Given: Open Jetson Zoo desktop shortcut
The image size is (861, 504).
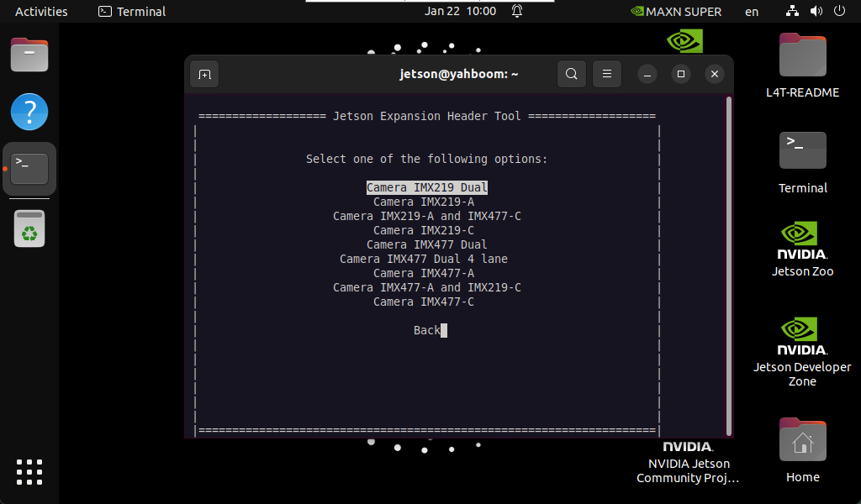Looking at the screenshot, I should tap(802, 248).
